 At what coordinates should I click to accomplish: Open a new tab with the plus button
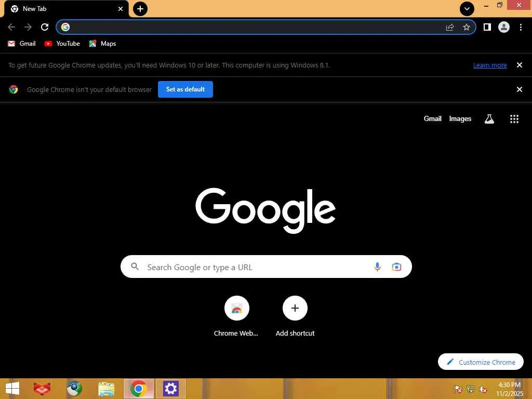pos(140,9)
